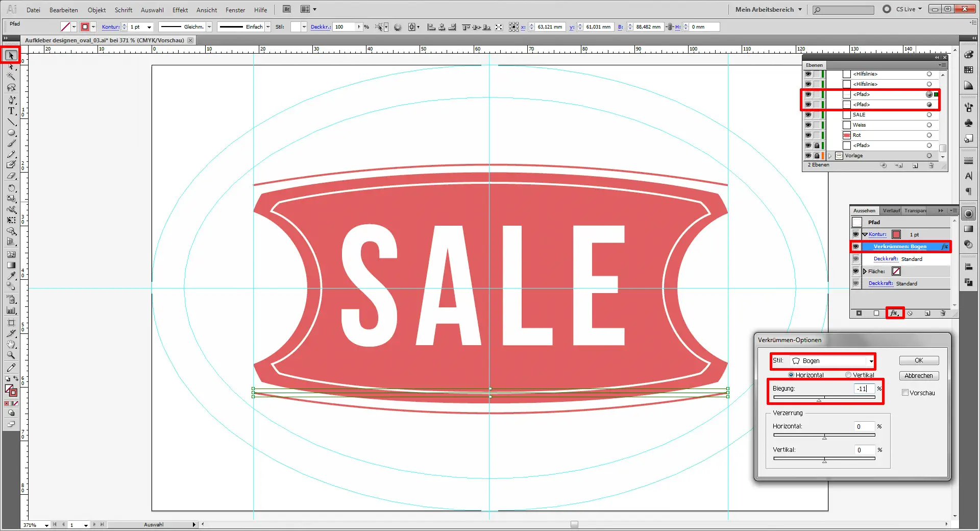Screen dimensions: 980x531
Task: Click the fx add effect button
Action: point(894,313)
